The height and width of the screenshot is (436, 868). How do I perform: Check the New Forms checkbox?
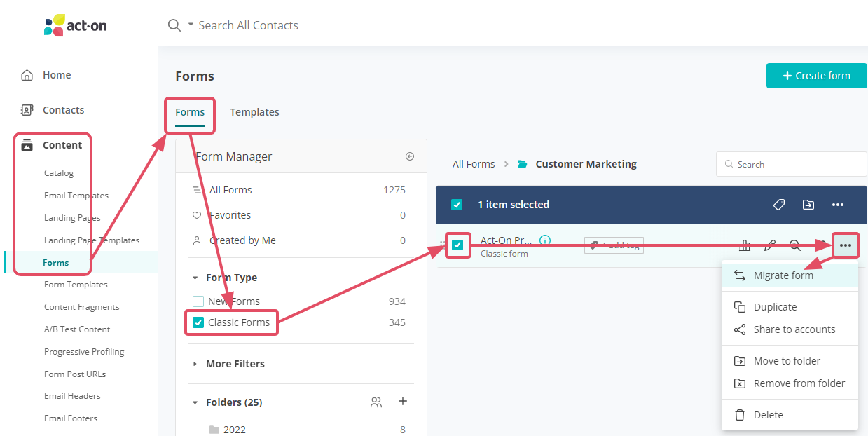198,301
